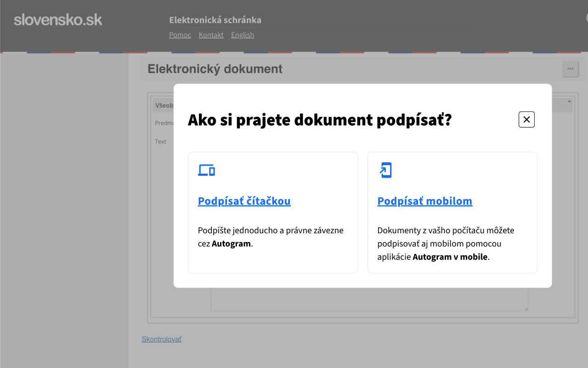Open the Pomoc help page
Screen dimensions: 588x368
[x=180, y=34]
